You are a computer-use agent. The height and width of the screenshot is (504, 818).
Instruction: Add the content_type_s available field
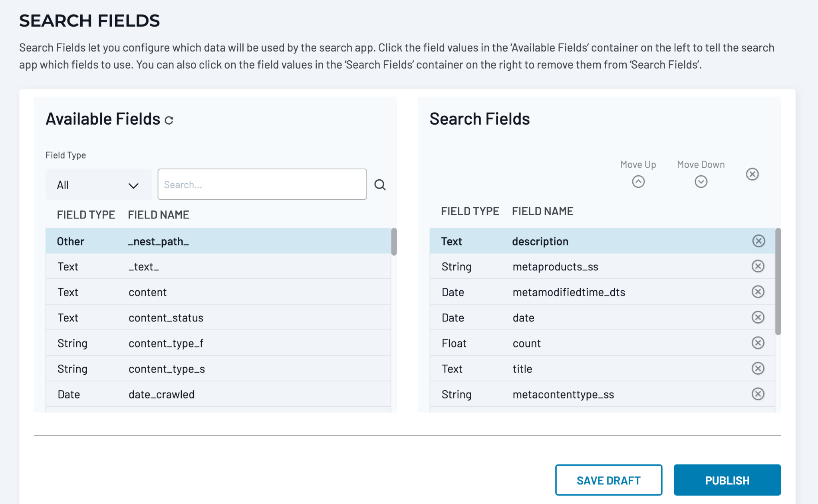click(x=218, y=369)
